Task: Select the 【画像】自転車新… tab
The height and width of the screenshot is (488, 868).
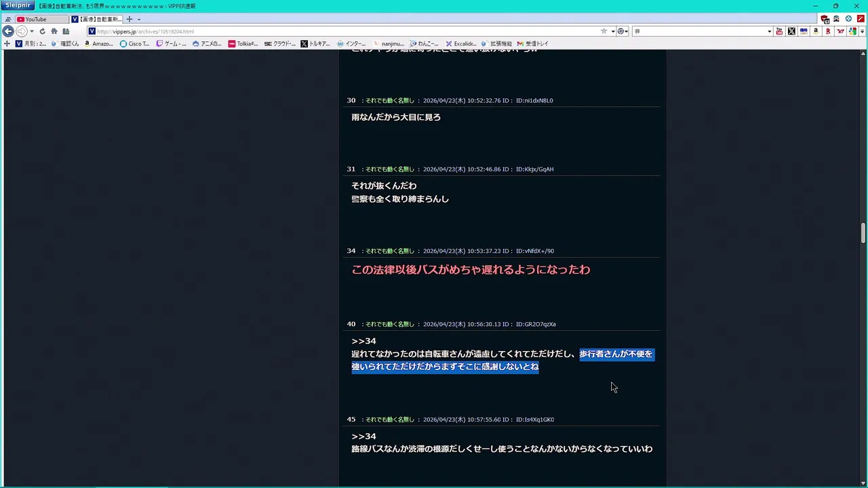Action: pyautogui.click(x=97, y=19)
